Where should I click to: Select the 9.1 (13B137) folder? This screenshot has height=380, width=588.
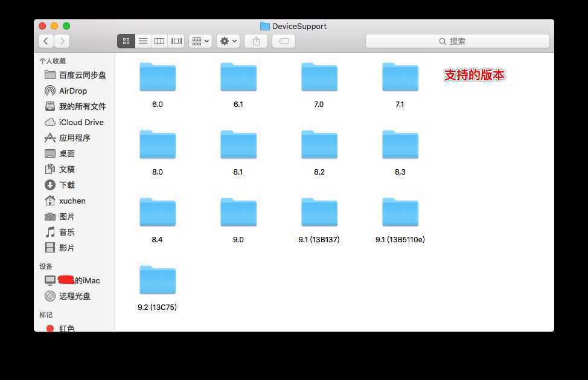319,212
